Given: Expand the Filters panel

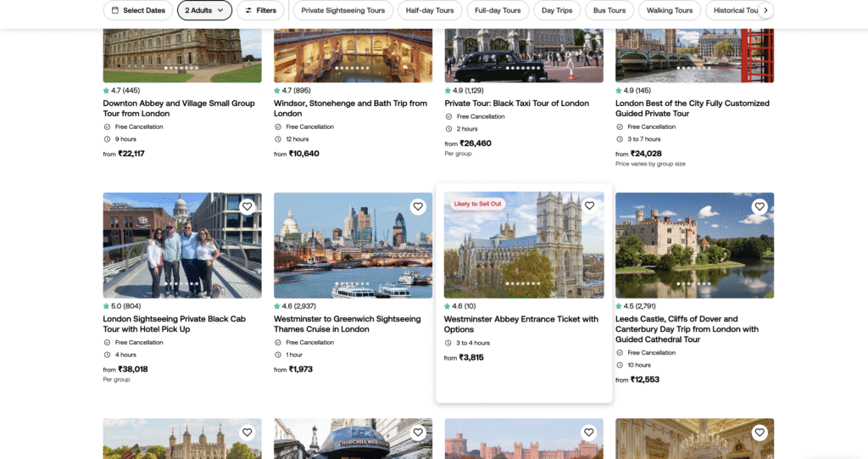Looking at the screenshot, I should point(260,10).
